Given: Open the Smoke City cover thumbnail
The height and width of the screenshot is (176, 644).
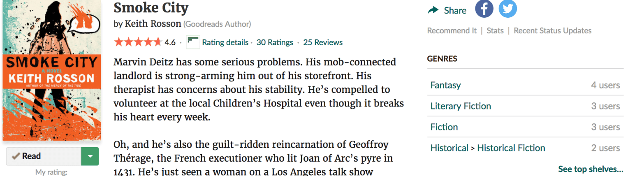Looking at the screenshot, I should tap(51, 70).
